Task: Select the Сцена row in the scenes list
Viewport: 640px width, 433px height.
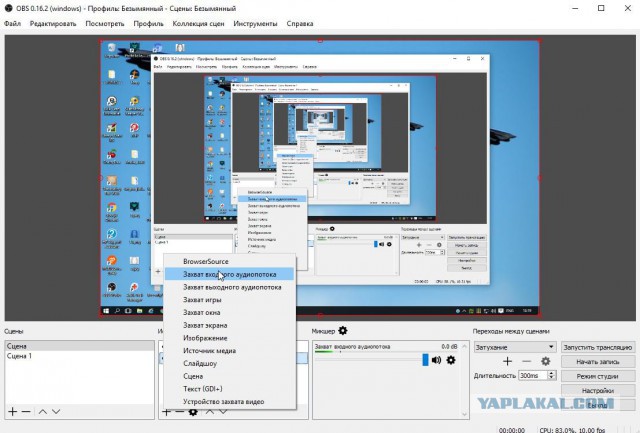Action: (80, 346)
